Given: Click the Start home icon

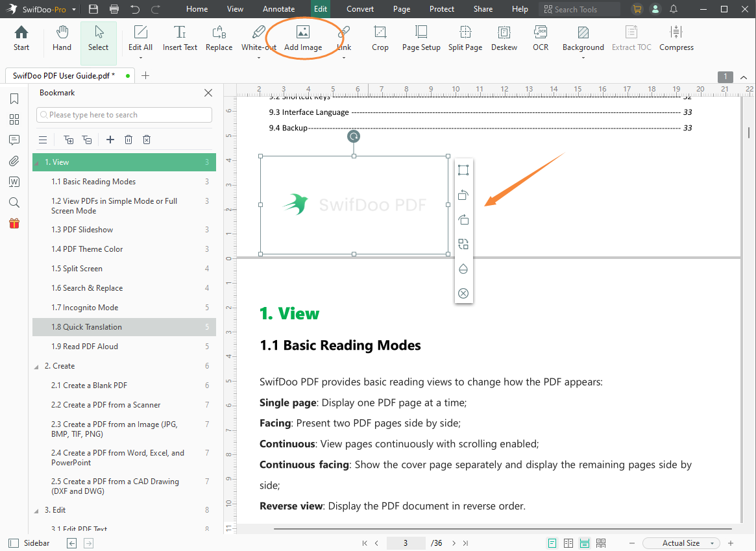Looking at the screenshot, I should coord(21,38).
